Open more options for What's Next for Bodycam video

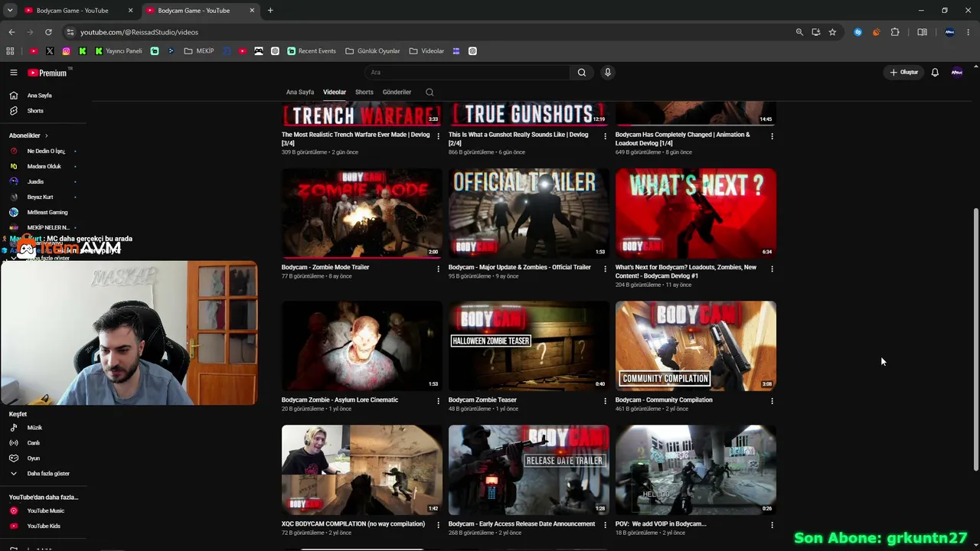[x=772, y=269]
